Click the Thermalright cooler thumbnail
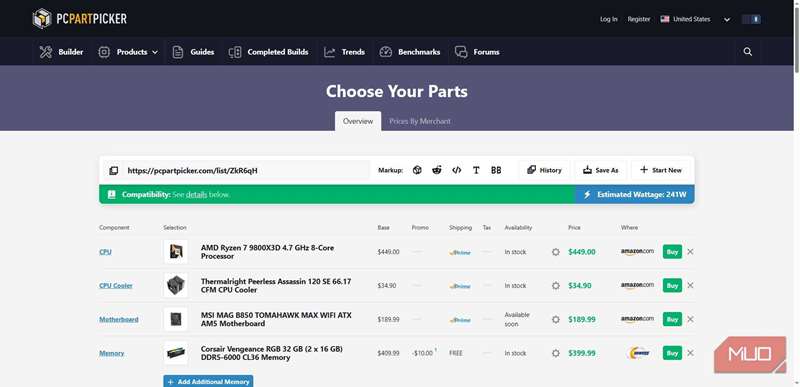Image resolution: width=800 pixels, height=387 pixels. click(x=176, y=286)
